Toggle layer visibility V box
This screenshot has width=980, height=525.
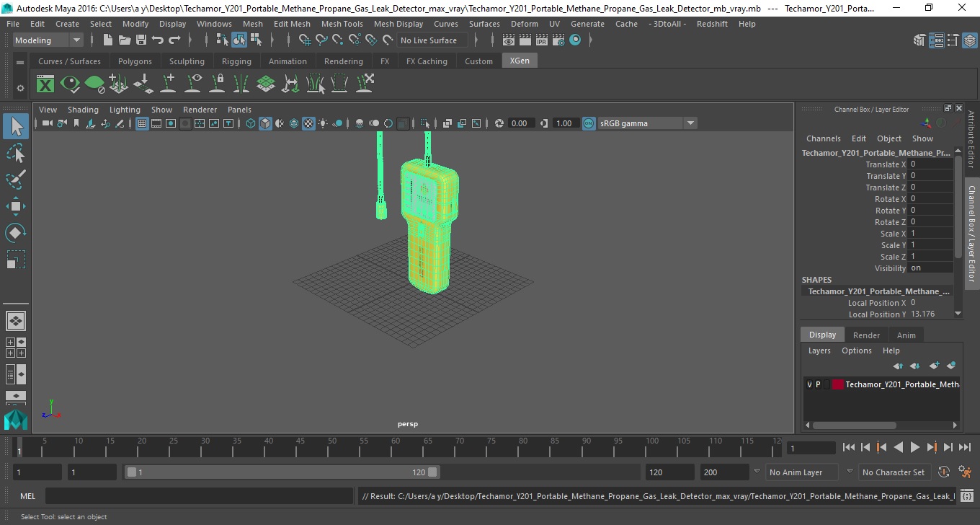(x=809, y=384)
